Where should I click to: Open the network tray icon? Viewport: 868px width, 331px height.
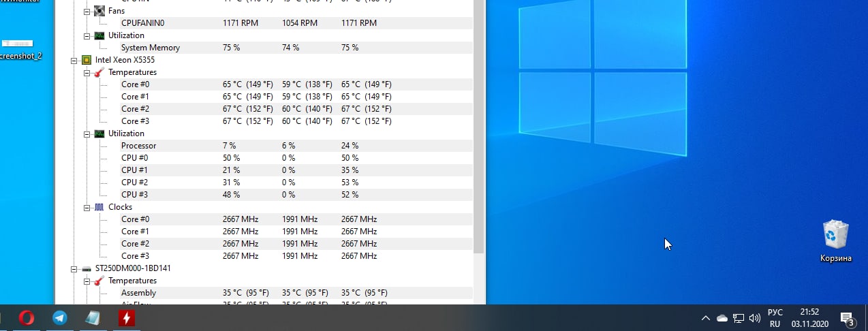pyautogui.click(x=739, y=318)
